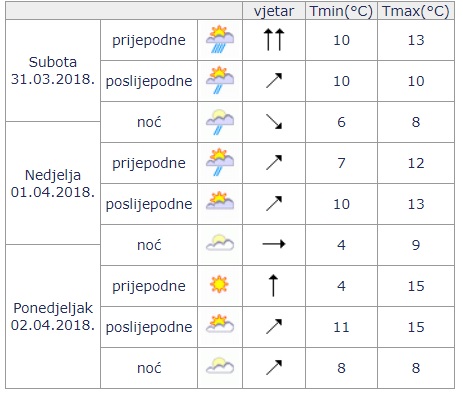Click Monday night moon-and-cloud icon
The width and height of the screenshot is (463, 395).
tap(220, 365)
